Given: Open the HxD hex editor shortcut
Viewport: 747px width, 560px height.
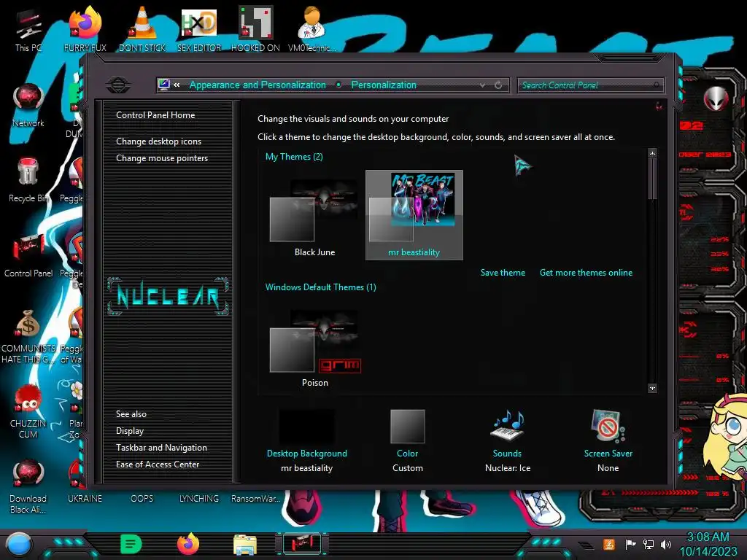Looking at the screenshot, I should [198, 29].
